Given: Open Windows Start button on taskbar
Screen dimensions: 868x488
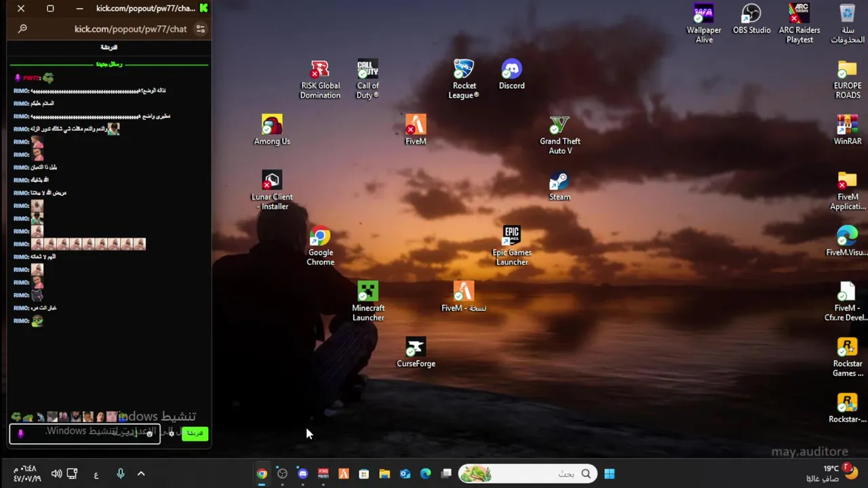Looking at the screenshot, I should click(x=609, y=474).
